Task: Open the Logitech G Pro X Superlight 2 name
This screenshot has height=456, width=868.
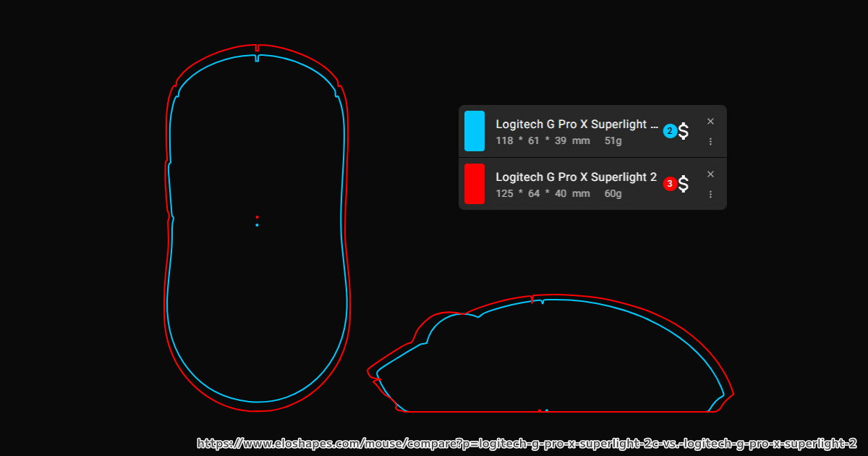Action: pos(576,177)
